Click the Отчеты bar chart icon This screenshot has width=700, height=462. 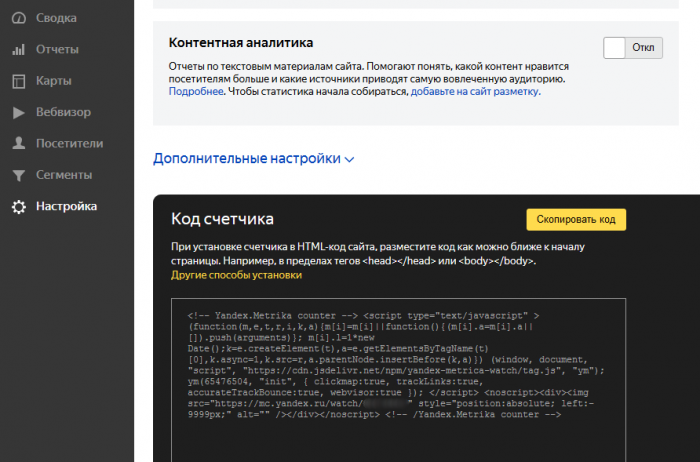click(19, 50)
